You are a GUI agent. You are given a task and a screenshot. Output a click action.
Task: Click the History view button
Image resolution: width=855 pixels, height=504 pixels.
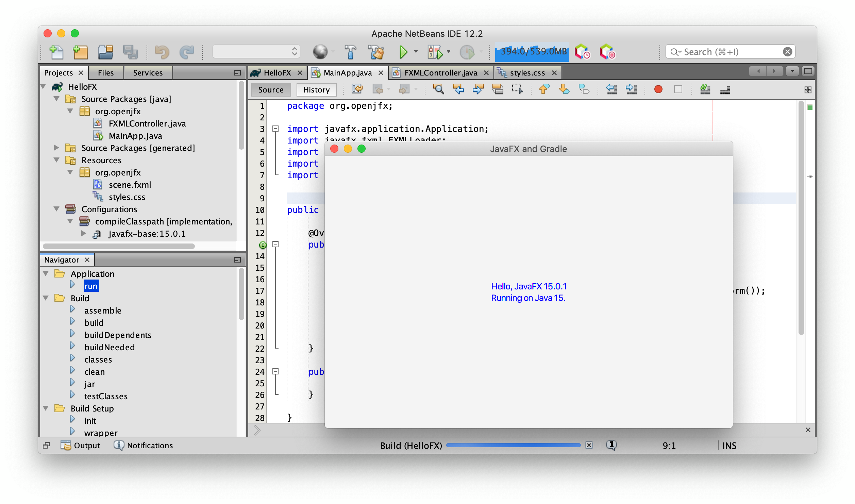(316, 90)
